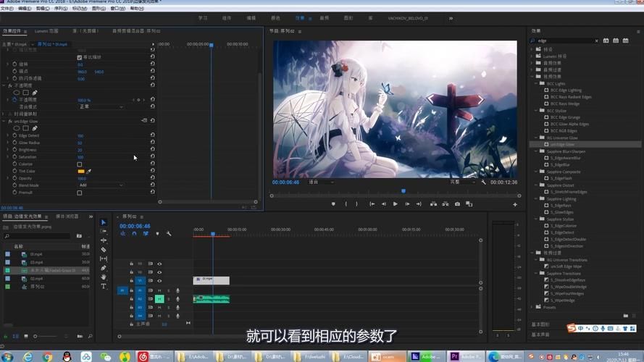The image size is (644, 362).
Task: Click Mark Out in Program monitor
Action: pyautogui.click(x=356, y=204)
